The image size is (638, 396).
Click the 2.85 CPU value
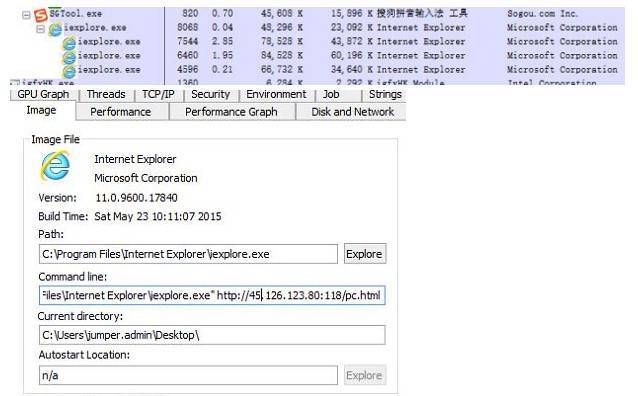coord(222,42)
